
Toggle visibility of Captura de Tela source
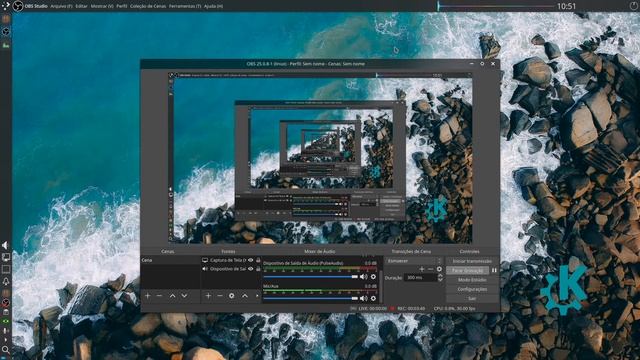[251, 260]
